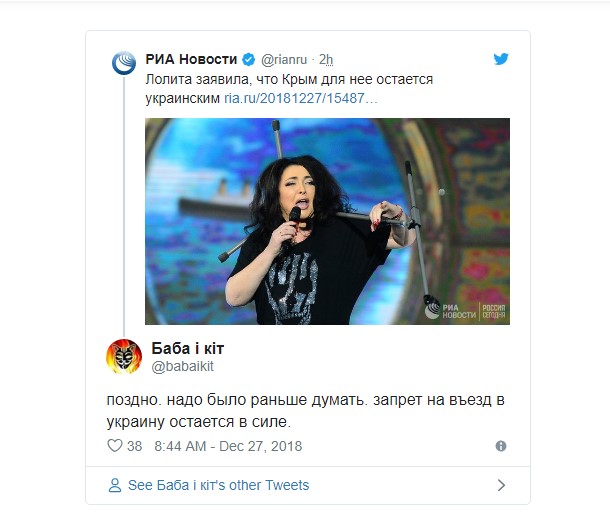Like the tweet with heart icon
Screen dimensions: 610x513
pyautogui.click(x=114, y=445)
